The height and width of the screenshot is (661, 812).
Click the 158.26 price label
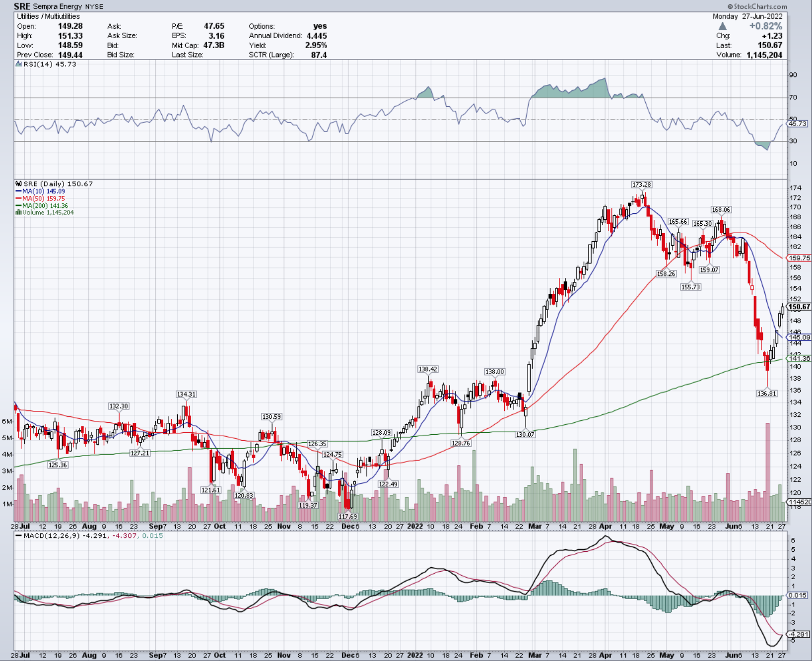coord(666,273)
